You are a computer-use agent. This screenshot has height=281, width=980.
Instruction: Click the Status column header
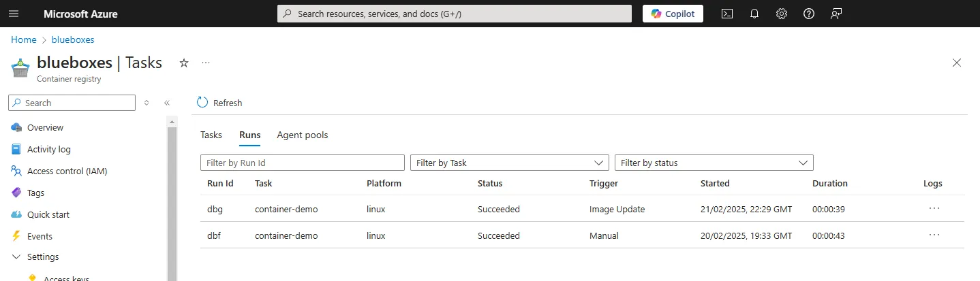(x=490, y=183)
